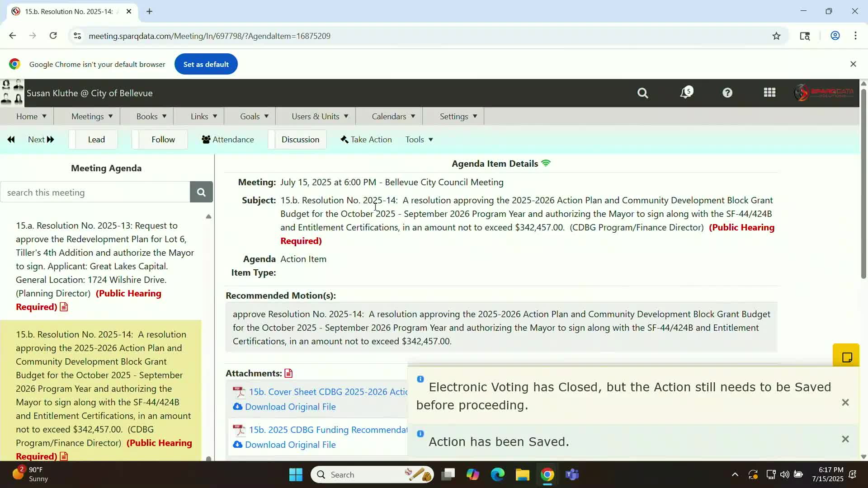The image size is (868, 488).
Task: Expand the Users & Units dropdown
Action: (320, 117)
